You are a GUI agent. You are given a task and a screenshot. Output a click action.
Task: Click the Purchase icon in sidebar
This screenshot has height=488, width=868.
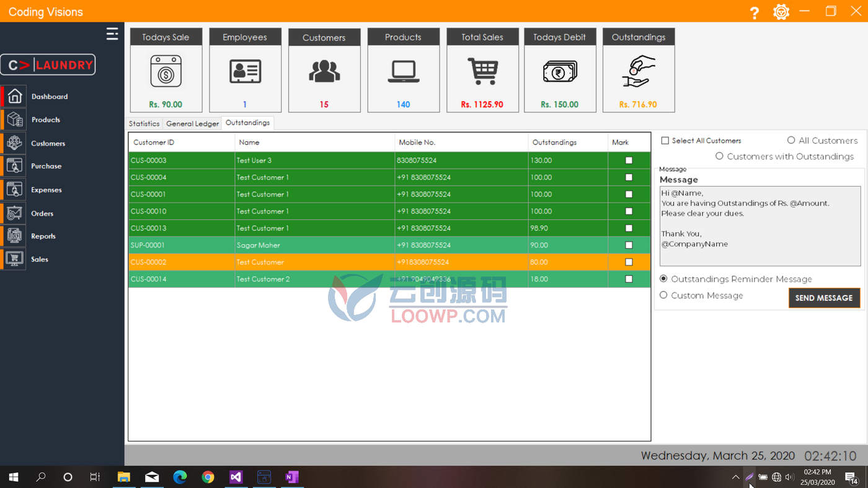coord(15,166)
